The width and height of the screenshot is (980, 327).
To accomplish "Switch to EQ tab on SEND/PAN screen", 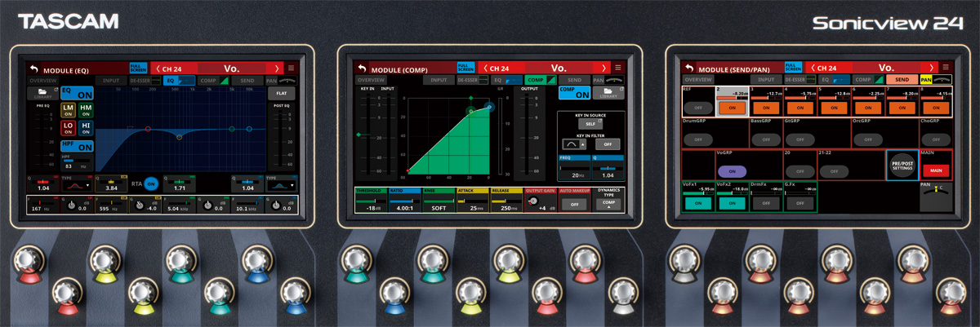I will point(832,81).
